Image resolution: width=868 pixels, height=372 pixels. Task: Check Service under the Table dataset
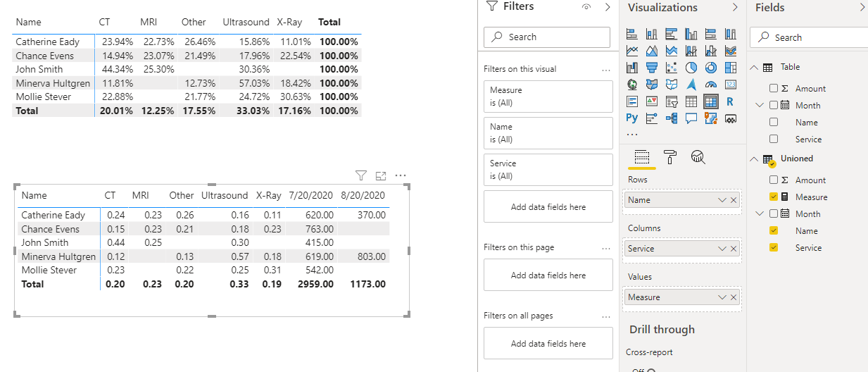(x=774, y=139)
